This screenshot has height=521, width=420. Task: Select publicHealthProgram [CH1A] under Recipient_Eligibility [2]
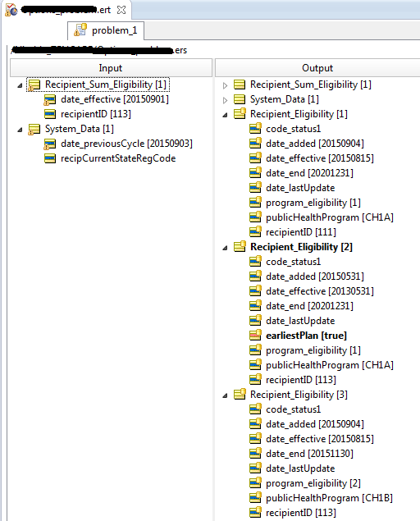coord(329,365)
